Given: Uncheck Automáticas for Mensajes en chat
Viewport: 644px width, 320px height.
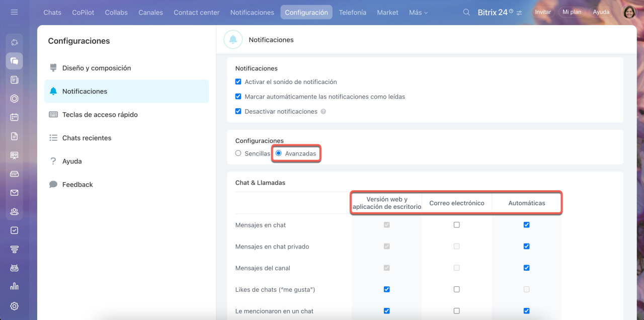Looking at the screenshot, I should pos(527,225).
